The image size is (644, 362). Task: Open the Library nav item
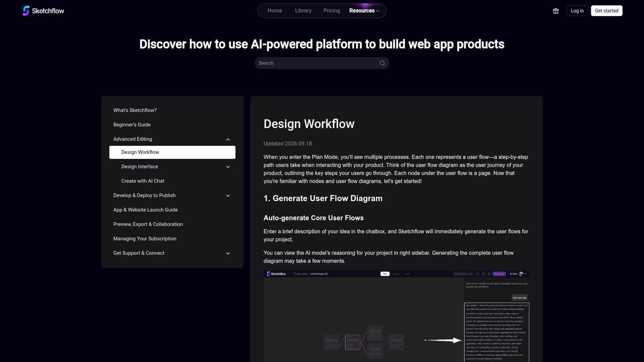pos(303,11)
